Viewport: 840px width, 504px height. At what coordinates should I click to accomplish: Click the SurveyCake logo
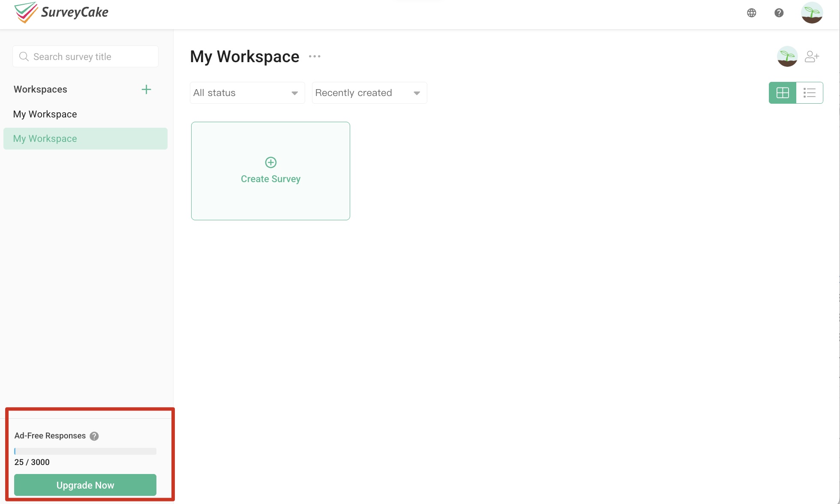61,12
